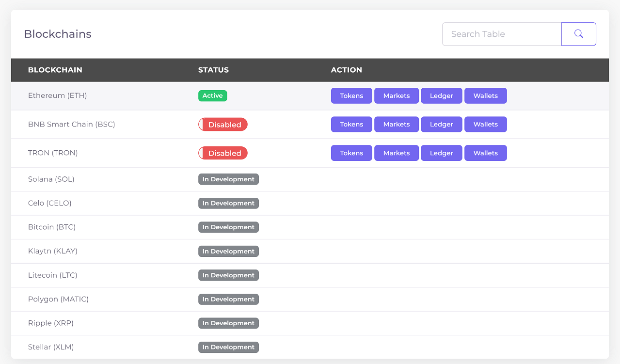Open Wallets for TRON
Viewport: 620px width, 364px height.
pos(486,153)
